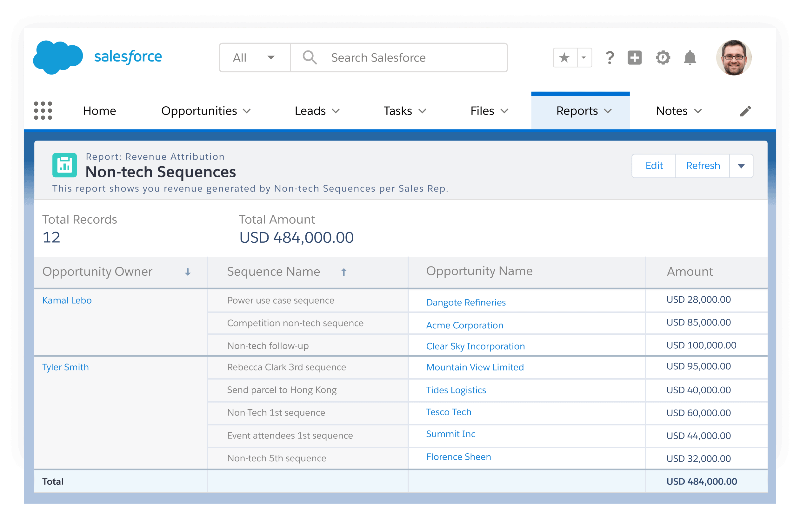This screenshot has width=800, height=532.
Task: Open Acme Corporation opportunity
Action: click(x=464, y=325)
